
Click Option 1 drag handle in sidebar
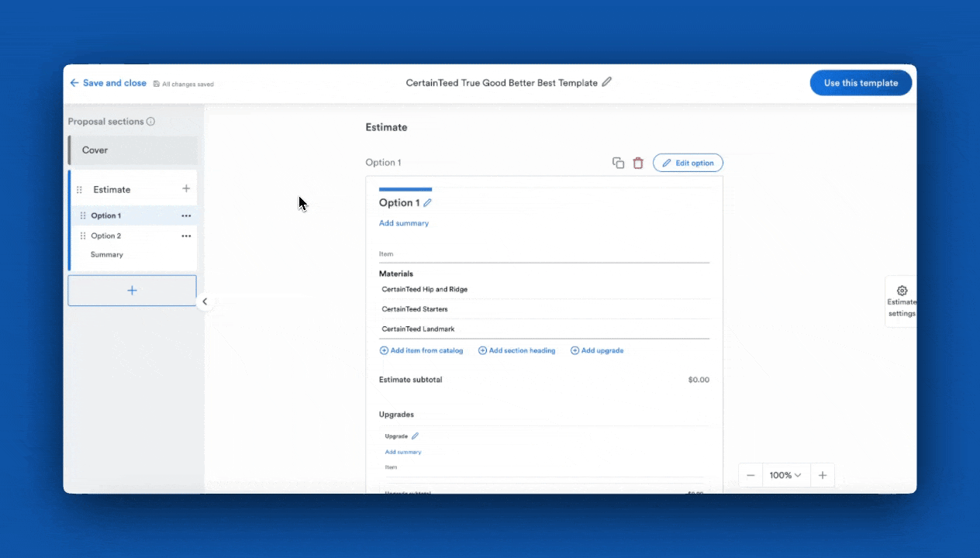click(83, 215)
